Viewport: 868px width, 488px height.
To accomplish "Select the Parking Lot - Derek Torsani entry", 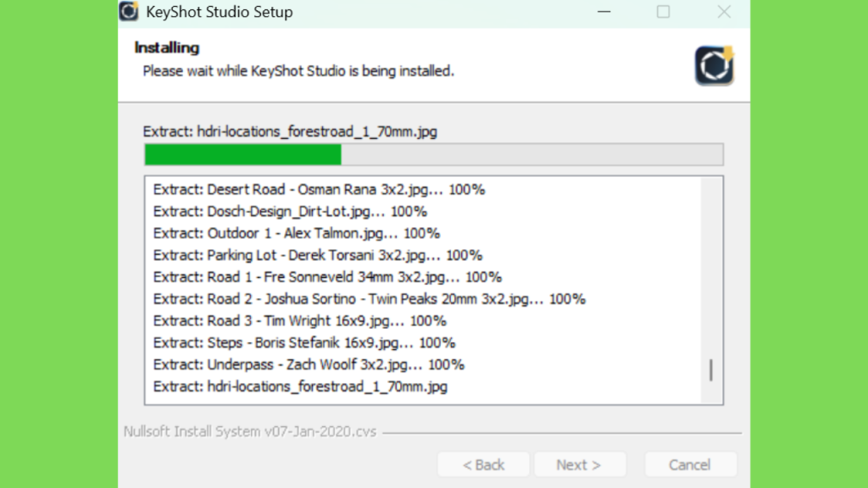I will coord(318,255).
